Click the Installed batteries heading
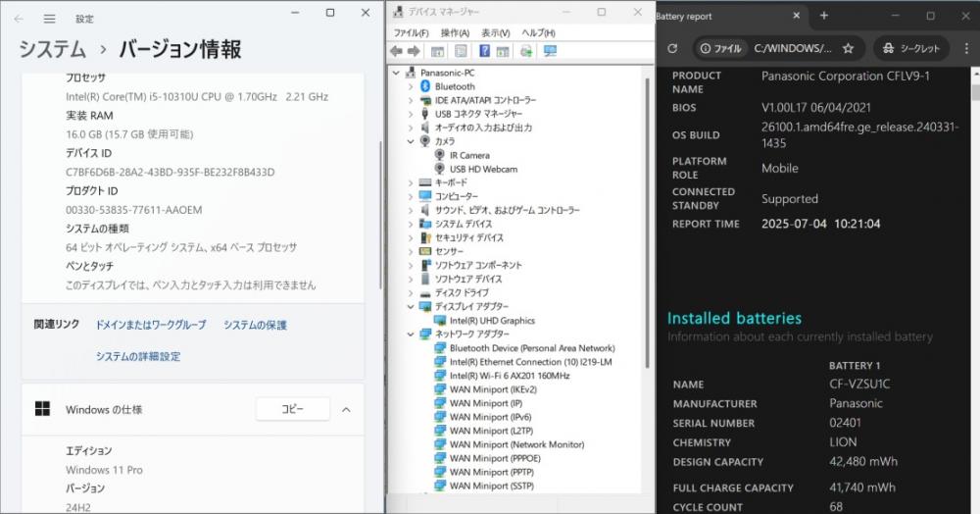980x514 pixels. coord(734,318)
